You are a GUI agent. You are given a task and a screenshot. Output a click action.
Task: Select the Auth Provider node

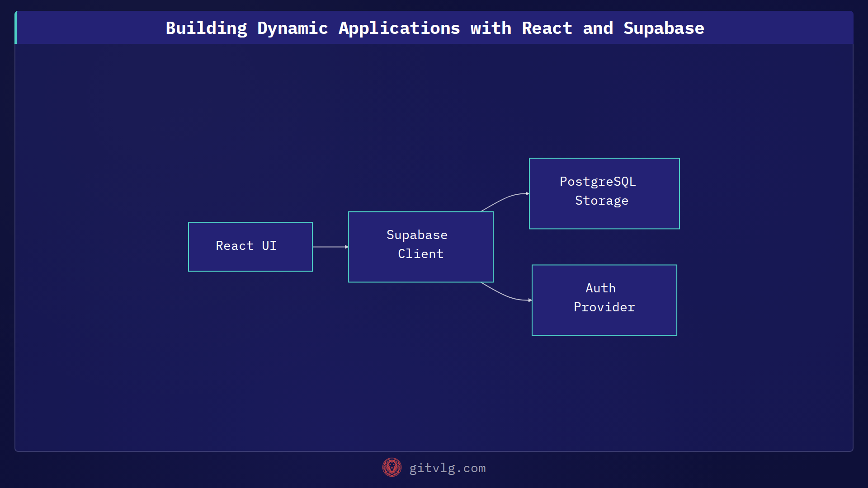(604, 300)
